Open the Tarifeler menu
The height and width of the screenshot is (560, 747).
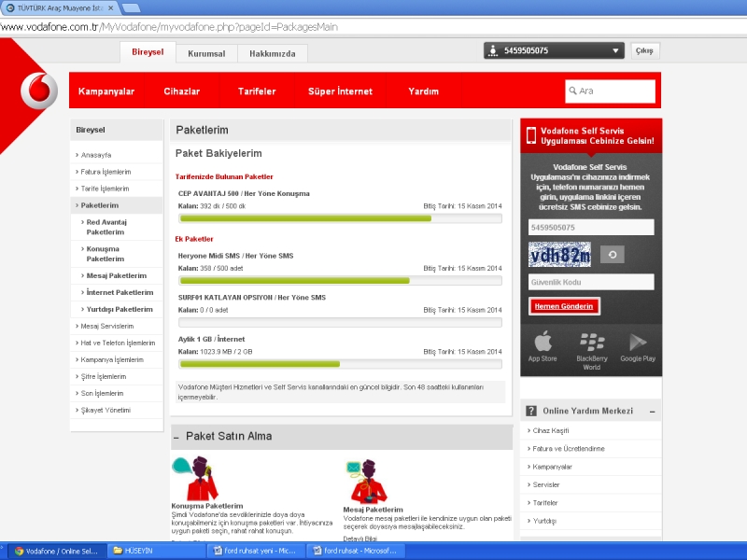click(x=257, y=91)
